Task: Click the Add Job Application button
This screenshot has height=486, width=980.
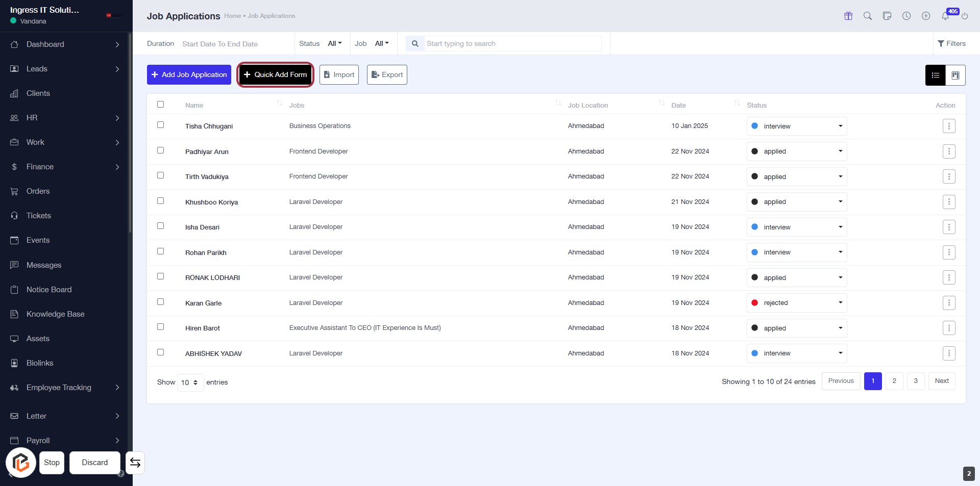Action: click(x=189, y=74)
